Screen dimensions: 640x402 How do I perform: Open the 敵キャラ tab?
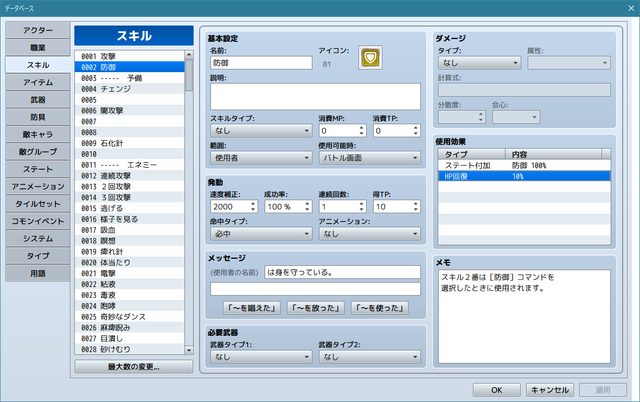click(38, 134)
